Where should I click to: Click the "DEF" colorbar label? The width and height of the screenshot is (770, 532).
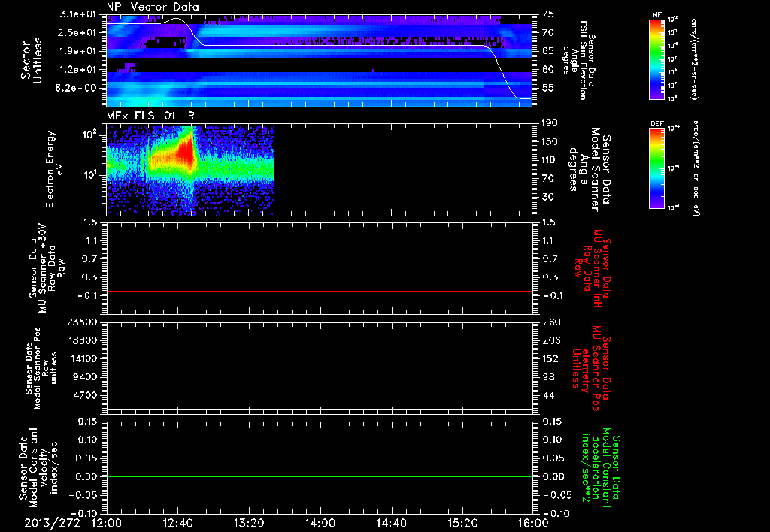click(x=656, y=124)
